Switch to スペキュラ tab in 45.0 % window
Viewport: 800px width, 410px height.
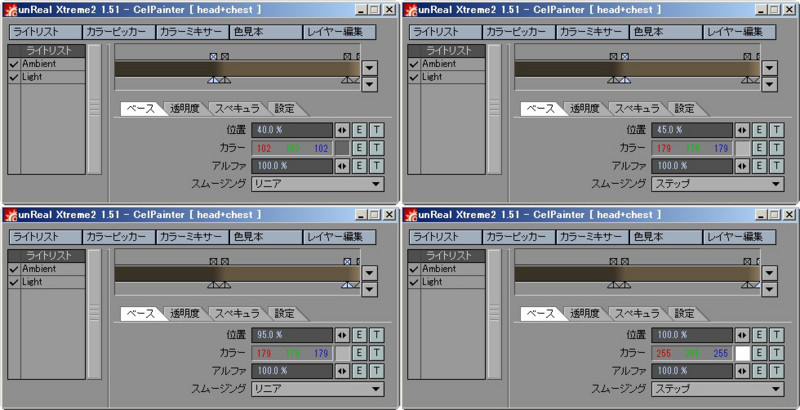pyautogui.click(x=637, y=109)
